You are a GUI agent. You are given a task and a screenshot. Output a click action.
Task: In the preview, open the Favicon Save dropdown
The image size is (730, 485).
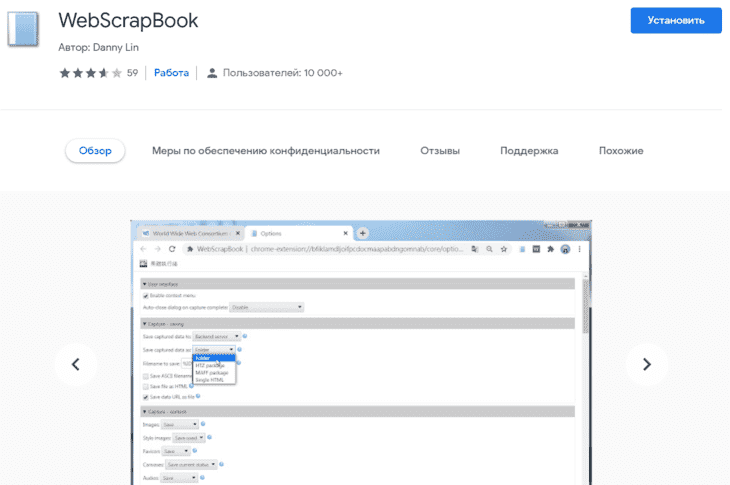click(176, 451)
